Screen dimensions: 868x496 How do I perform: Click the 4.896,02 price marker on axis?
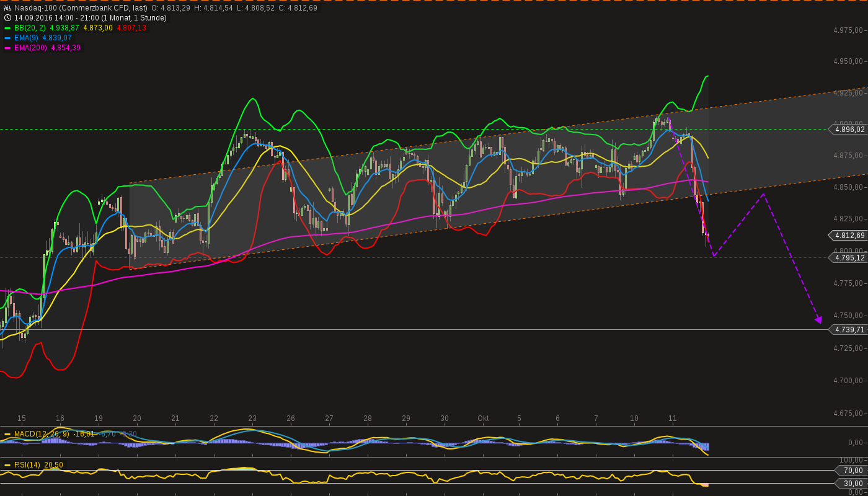(x=848, y=130)
